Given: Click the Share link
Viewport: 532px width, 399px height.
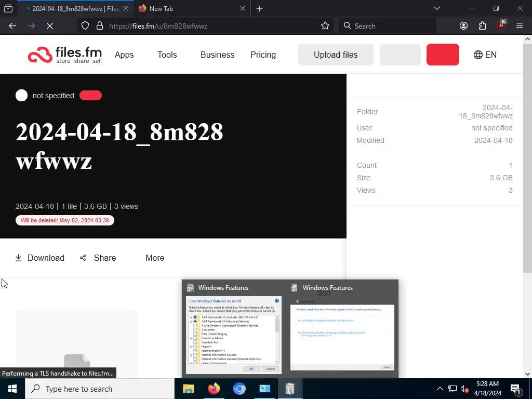Looking at the screenshot, I should point(98,258).
